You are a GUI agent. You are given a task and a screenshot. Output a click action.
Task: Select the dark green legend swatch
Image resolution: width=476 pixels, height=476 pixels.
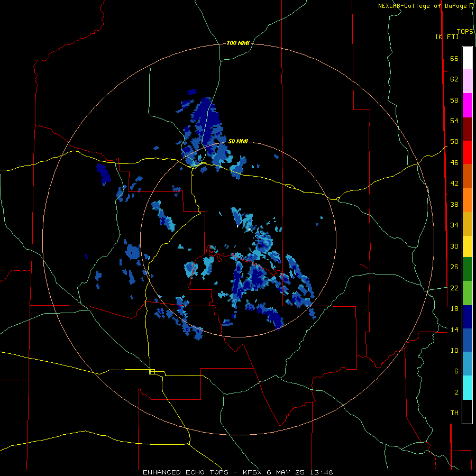click(x=467, y=269)
